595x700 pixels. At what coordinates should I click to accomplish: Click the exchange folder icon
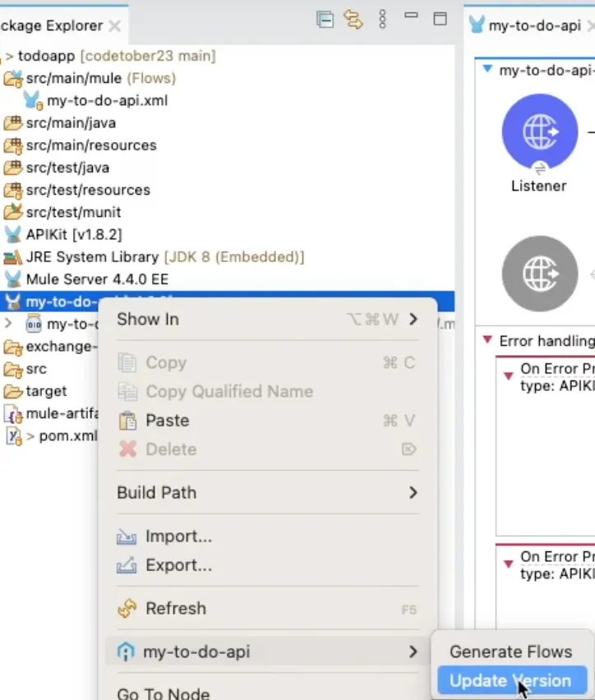tap(13, 347)
